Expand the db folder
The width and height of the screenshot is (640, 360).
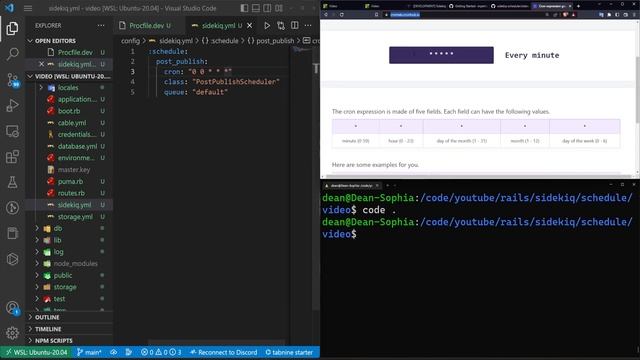click(58, 229)
